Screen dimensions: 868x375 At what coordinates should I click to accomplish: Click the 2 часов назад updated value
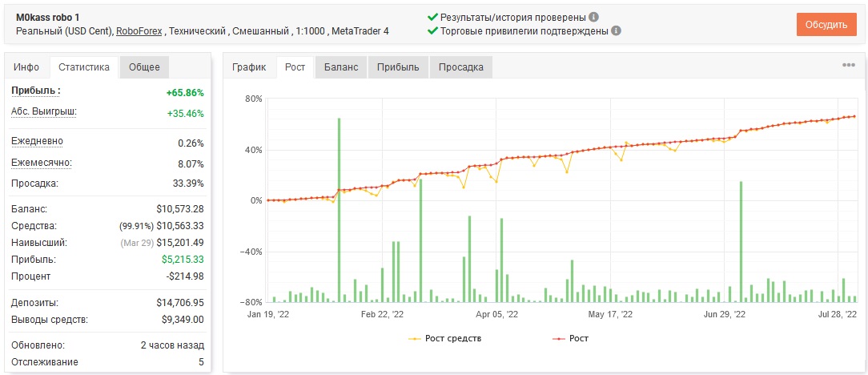click(173, 345)
